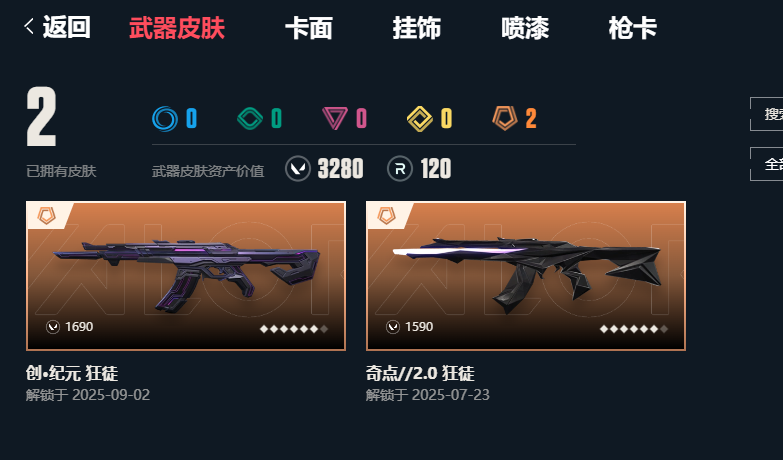Viewport: 783px width, 460px height.
Task: Open the 枪卡 tab
Action: click(x=632, y=27)
